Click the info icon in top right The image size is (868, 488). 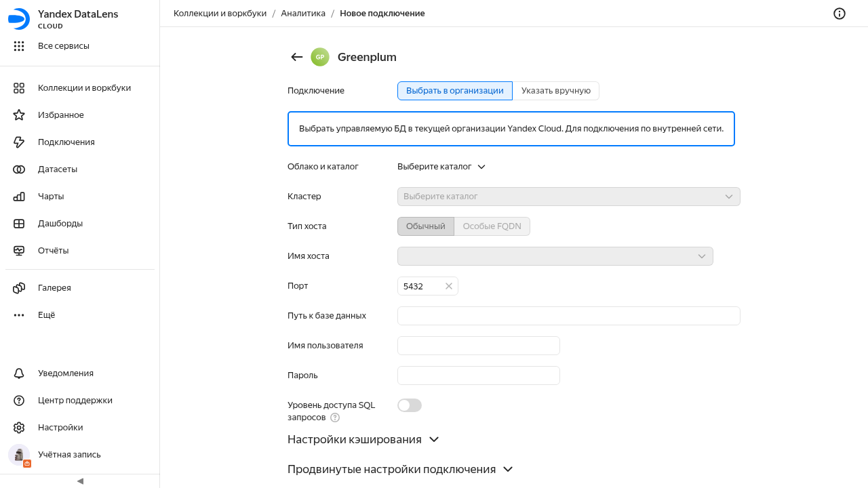(x=840, y=14)
